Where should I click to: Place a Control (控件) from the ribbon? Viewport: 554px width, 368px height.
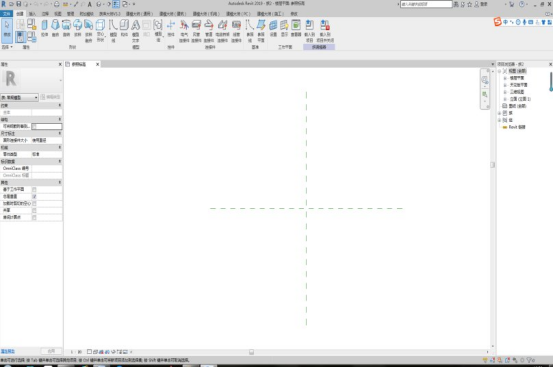[x=171, y=28]
